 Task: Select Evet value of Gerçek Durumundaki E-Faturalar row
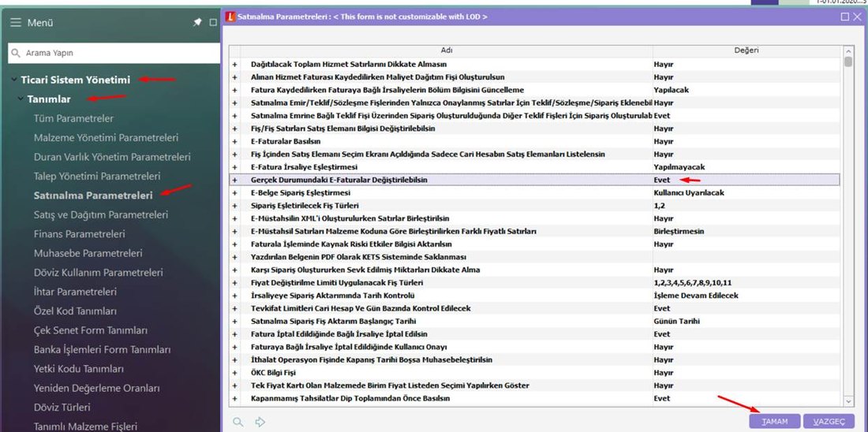coord(661,181)
